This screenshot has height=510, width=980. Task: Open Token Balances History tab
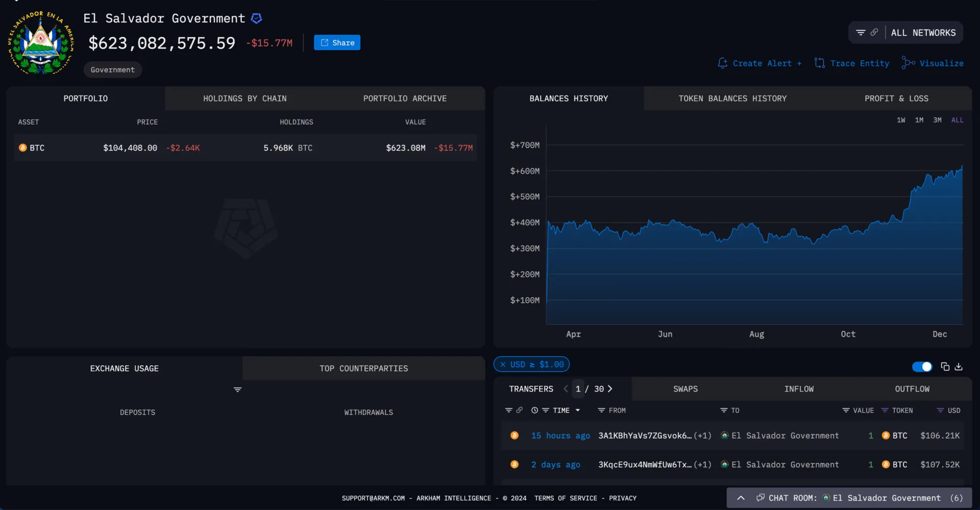(732, 99)
